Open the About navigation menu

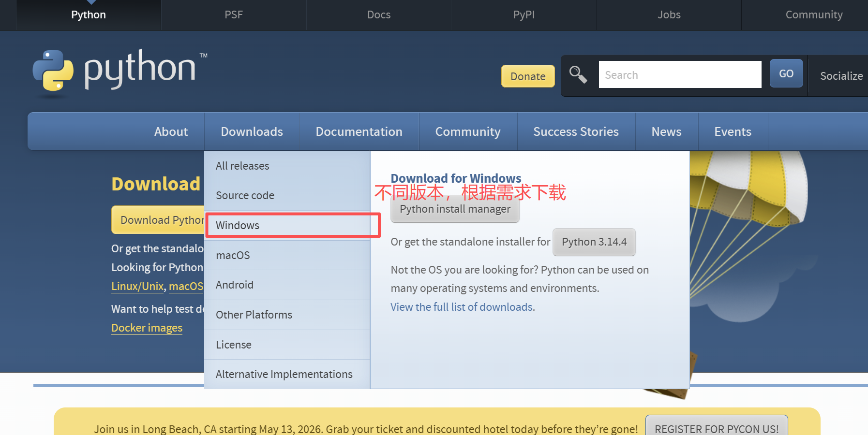pos(171,131)
